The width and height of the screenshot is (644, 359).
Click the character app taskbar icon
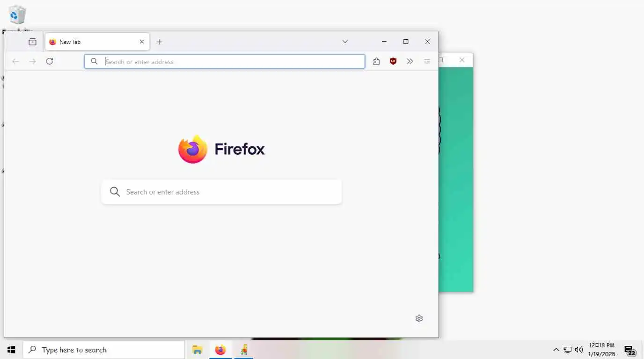244,350
